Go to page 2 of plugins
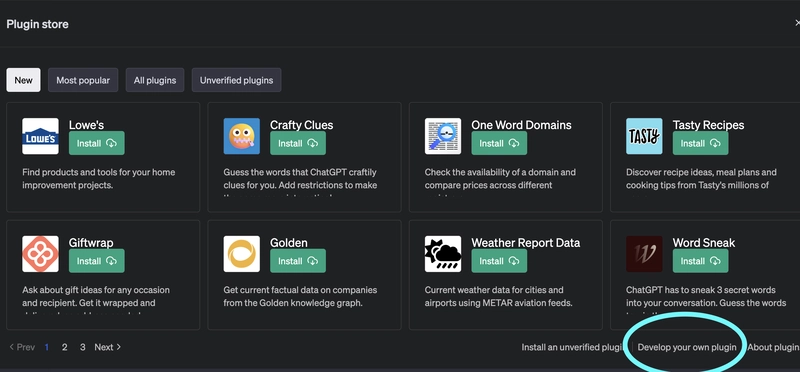This screenshot has height=372, width=800. coord(64,347)
